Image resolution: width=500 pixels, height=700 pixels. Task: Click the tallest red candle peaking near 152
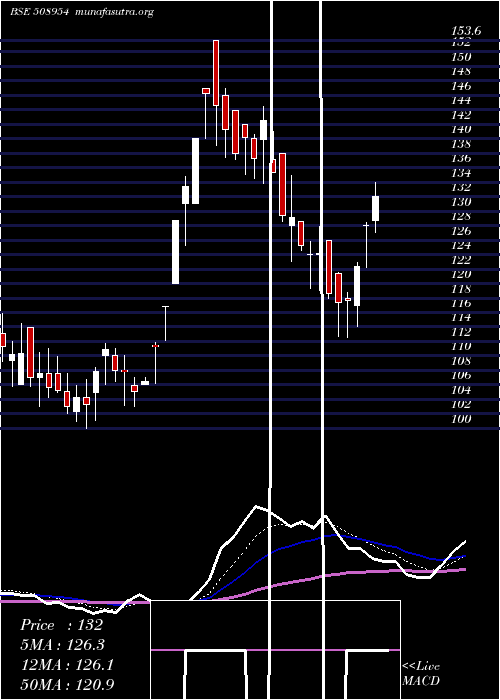pos(216,73)
